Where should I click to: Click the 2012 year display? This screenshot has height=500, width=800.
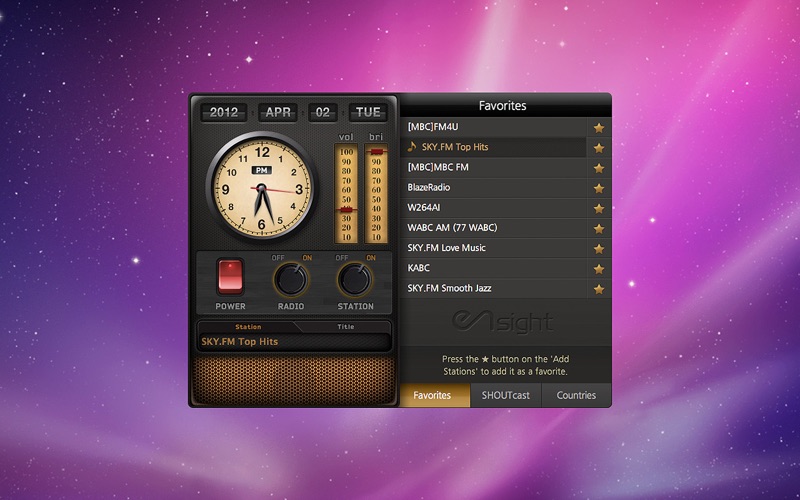tap(223, 112)
